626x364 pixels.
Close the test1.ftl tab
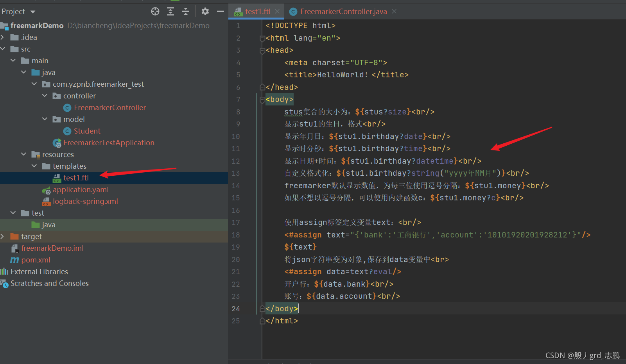[x=277, y=11]
